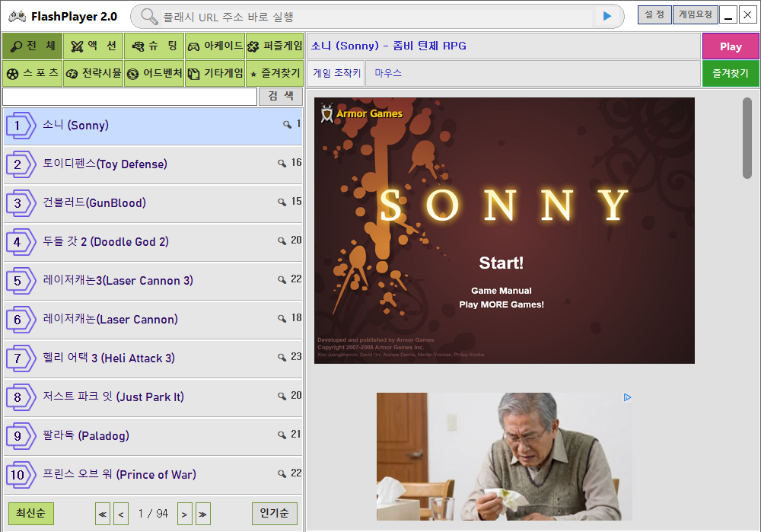The width and height of the screenshot is (761, 532).
Task: Sort list by 인기순 popularity
Action: pyautogui.click(x=274, y=514)
